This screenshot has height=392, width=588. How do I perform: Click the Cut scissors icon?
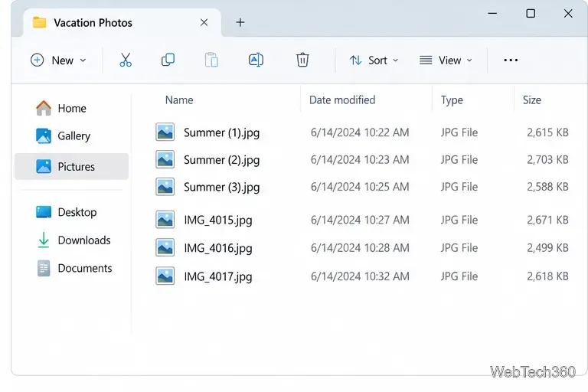tap(126, 60)
